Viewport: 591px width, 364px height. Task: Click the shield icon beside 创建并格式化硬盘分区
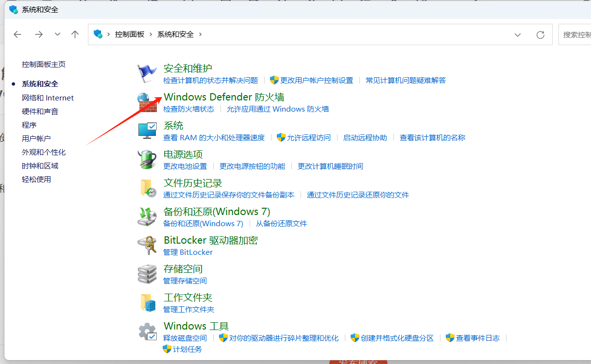pyautogui.click(x=355, y=338)
